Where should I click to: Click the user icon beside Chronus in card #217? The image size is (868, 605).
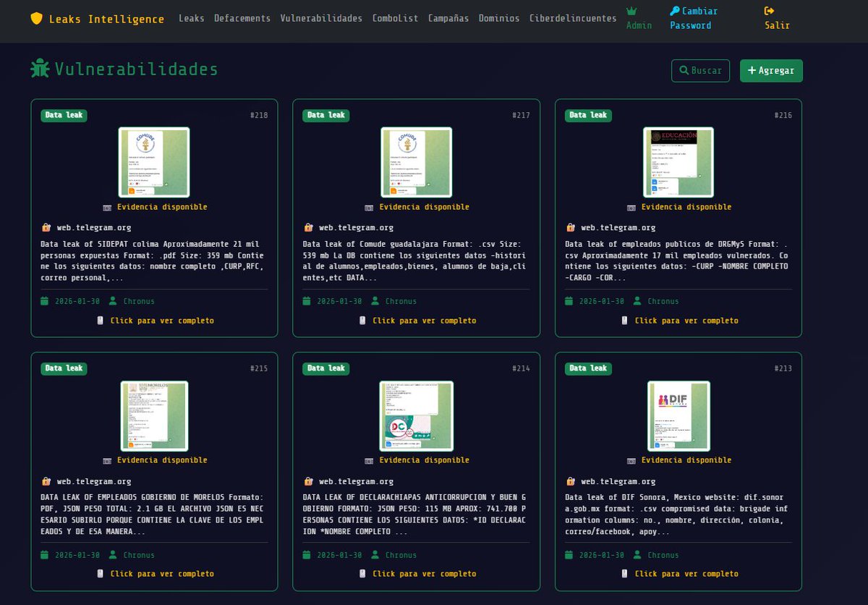[x=375, y=301]
